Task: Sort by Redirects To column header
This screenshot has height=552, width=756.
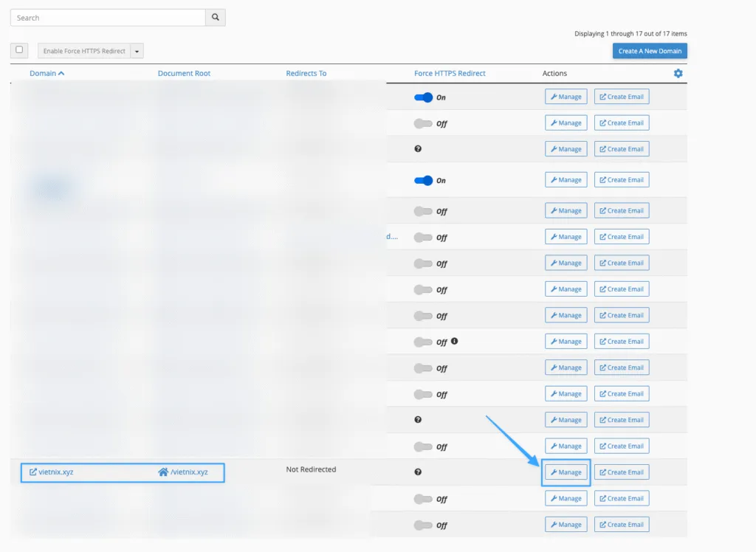Action: (306, 73)
